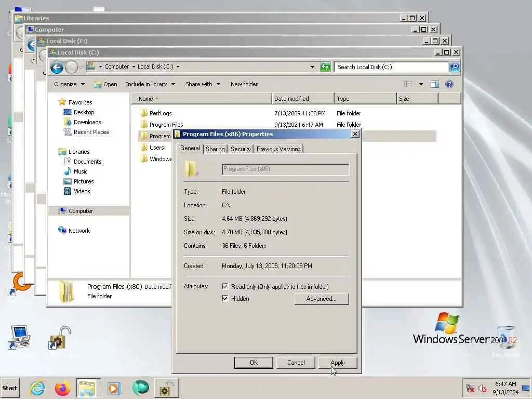Image resolution: width=532 pixels, height=399 pixels.
Task: Click the Change your view icon
Action: 408,84
